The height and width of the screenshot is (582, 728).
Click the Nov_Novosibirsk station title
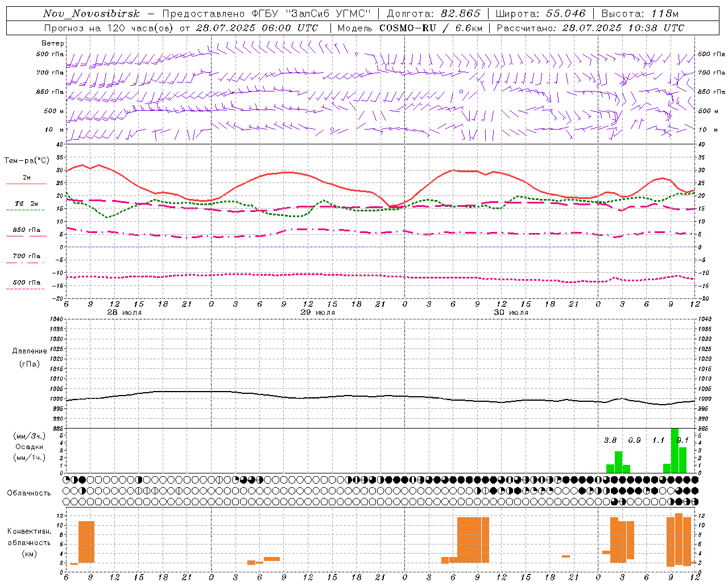[92, 14]
